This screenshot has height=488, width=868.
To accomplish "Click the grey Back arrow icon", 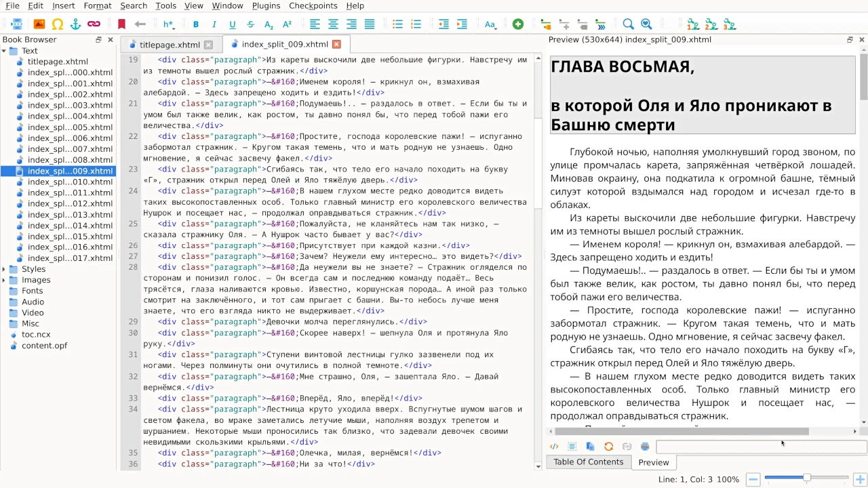I will coord(140,24).
